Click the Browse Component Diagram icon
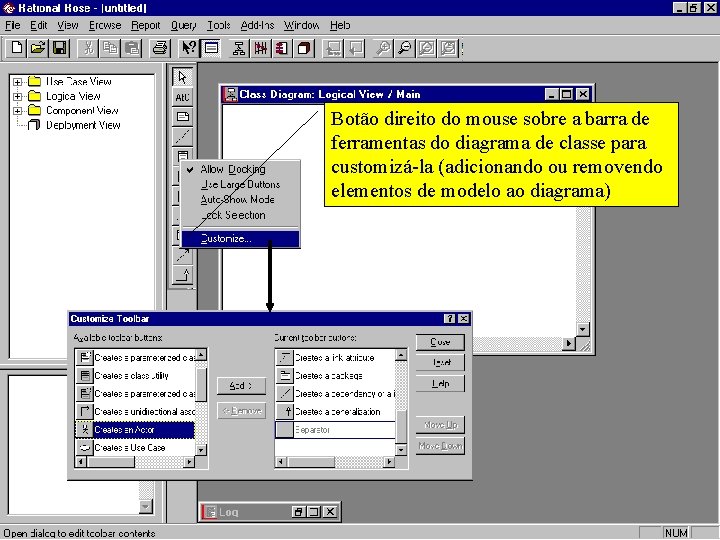The image size is (720, 540). (282, 48)
